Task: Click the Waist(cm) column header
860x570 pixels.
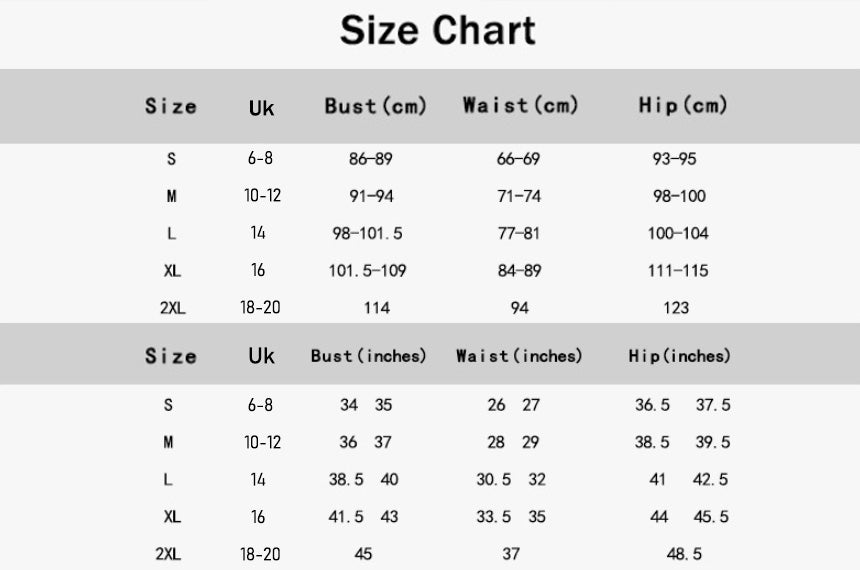Action: point(520,106)
